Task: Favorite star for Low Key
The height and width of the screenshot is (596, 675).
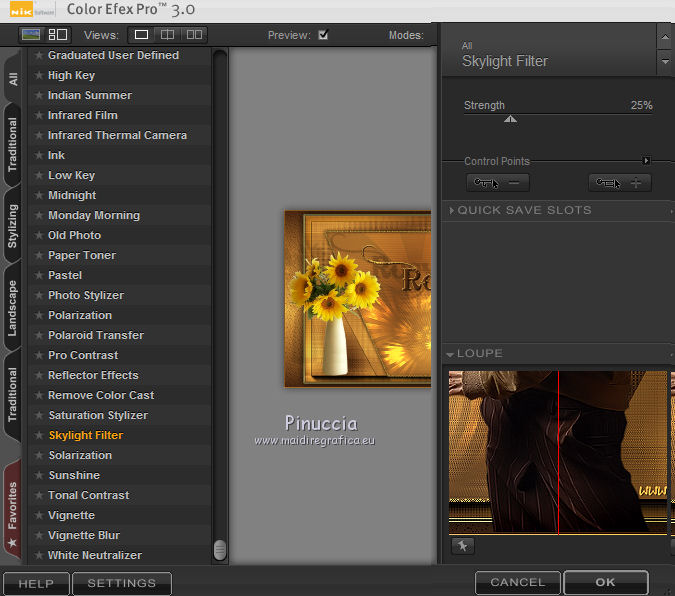Action: (x=39, y=175)
